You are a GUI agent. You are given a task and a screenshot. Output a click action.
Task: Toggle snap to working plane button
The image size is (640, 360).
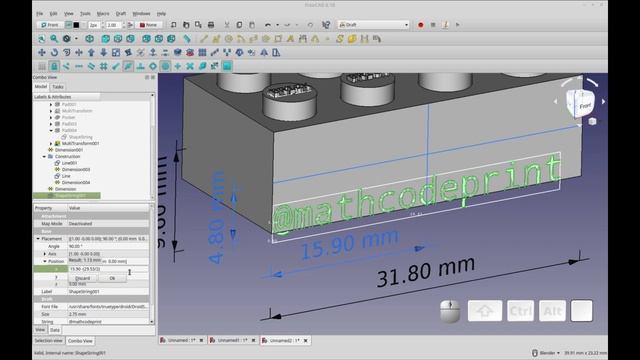[x=227, y=66]
